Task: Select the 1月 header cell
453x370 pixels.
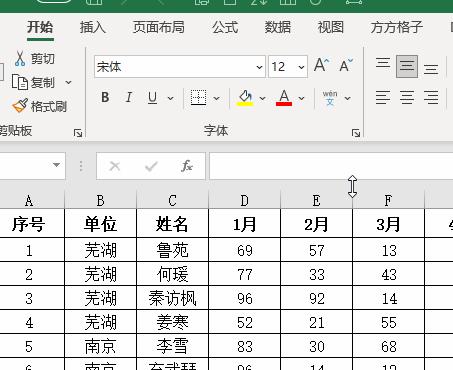Action: (244, 224)
